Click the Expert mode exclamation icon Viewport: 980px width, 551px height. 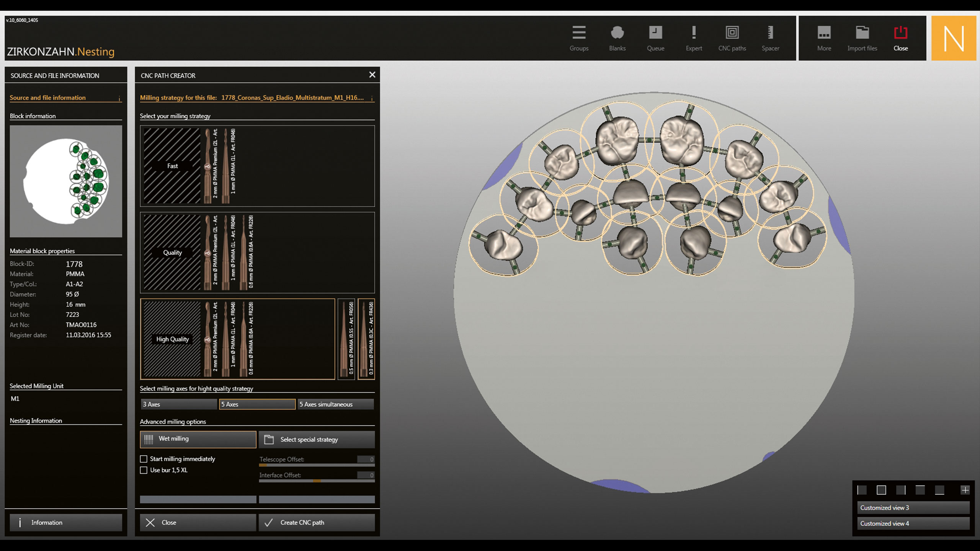coord(694,33)
